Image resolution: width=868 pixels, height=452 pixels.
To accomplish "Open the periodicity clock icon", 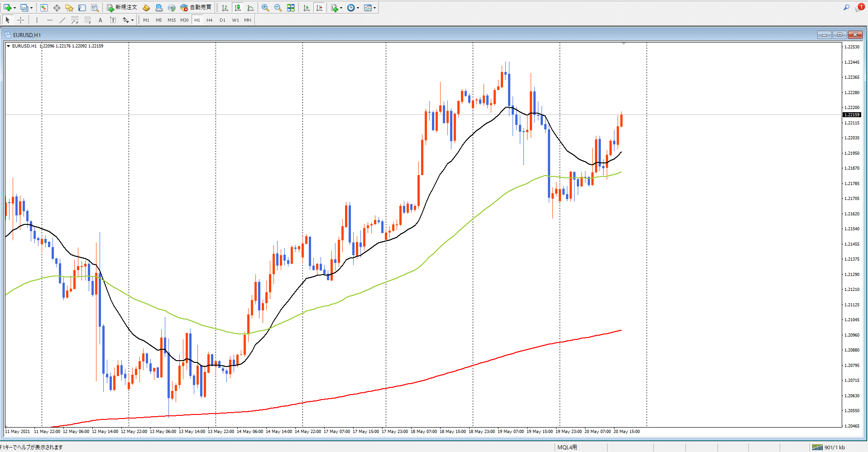I will click(x=351, y=8).
